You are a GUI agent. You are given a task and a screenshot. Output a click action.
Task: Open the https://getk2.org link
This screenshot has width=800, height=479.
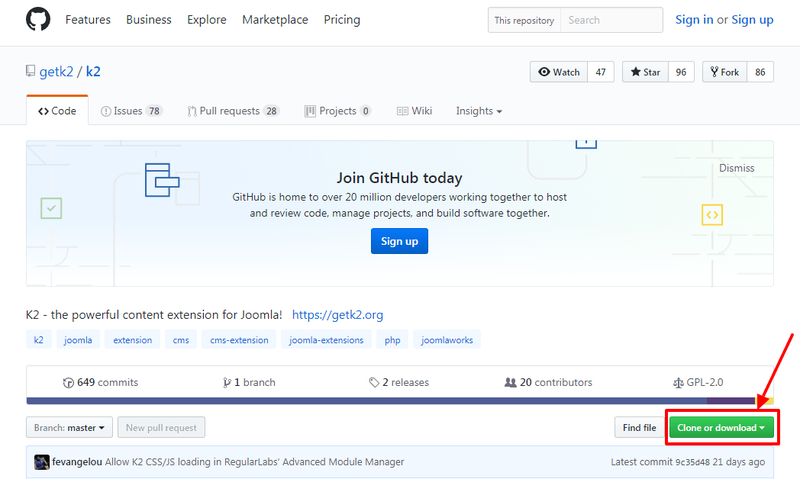[x=337, y=315]
